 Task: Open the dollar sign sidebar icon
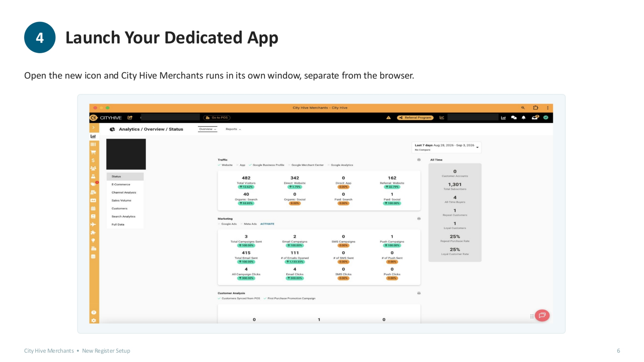click(x=93, y=160)
